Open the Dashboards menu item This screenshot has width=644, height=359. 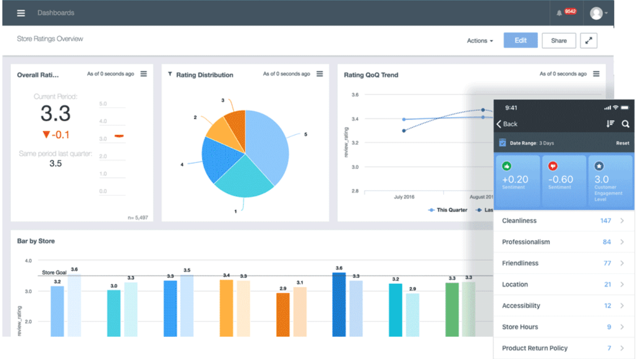[56, 13]
